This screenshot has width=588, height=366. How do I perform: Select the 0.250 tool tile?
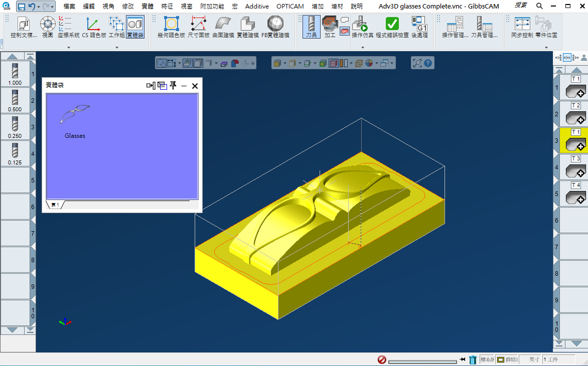(15, 126)
